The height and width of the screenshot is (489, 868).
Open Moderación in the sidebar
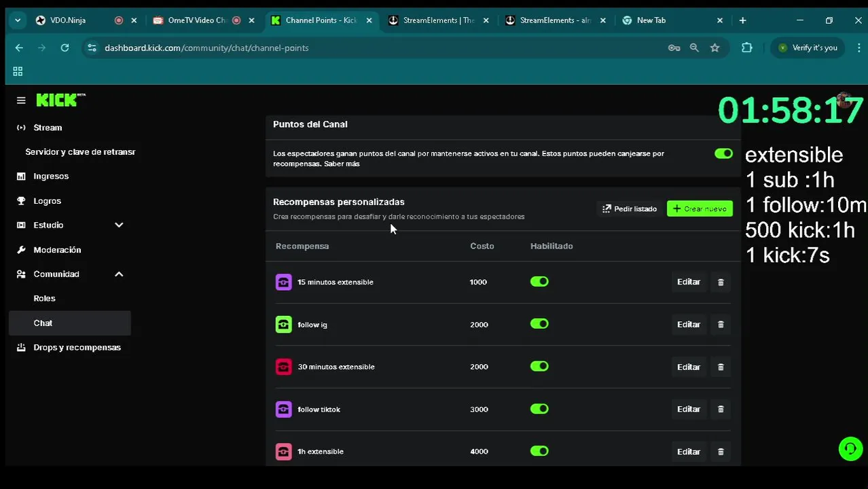(57, 250)
